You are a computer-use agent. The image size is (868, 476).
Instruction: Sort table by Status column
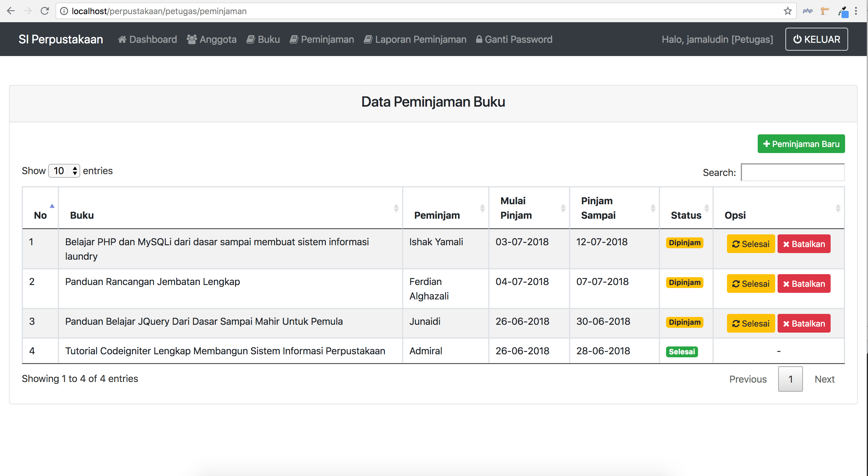coord(686,215)
